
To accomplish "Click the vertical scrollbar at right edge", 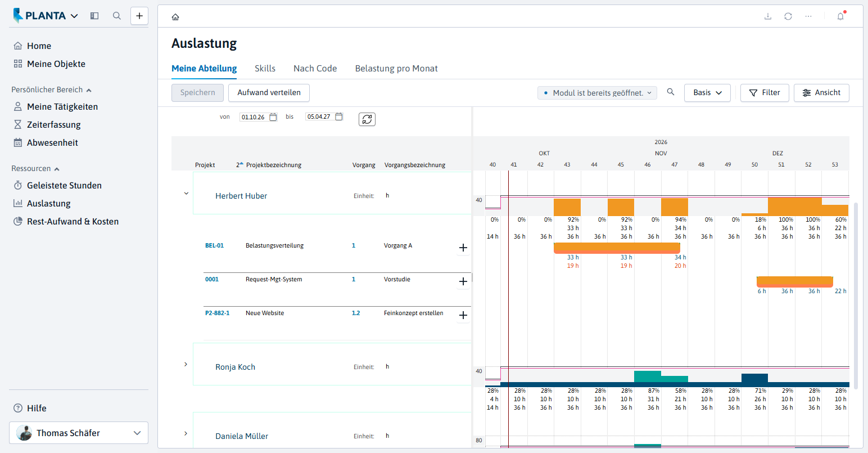I will coord(856,295).
